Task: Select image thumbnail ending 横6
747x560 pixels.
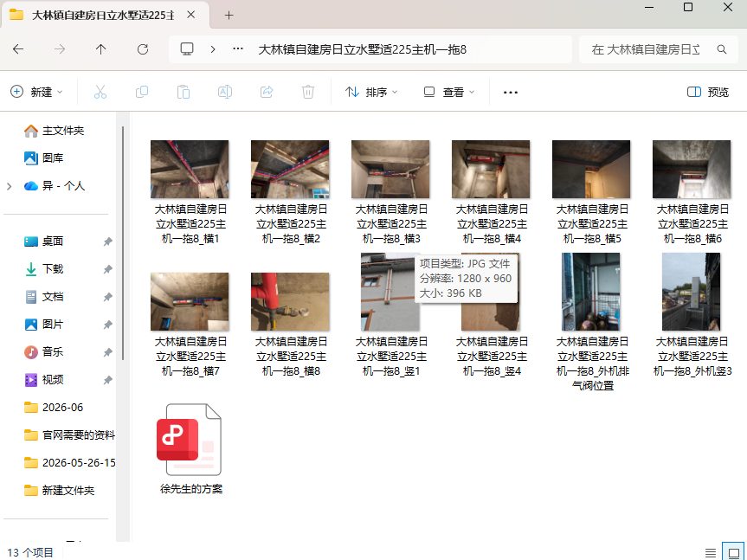Action: click(692, 169)
